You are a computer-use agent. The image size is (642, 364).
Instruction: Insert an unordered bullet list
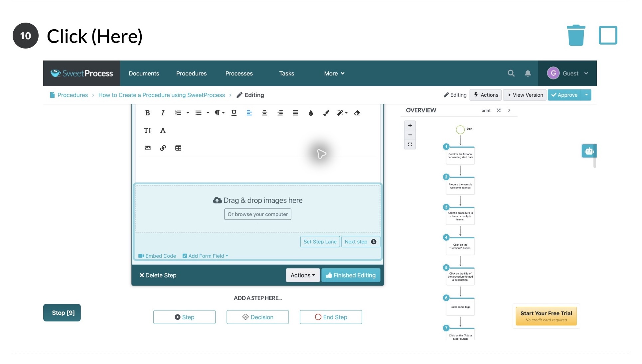point(199,113)
